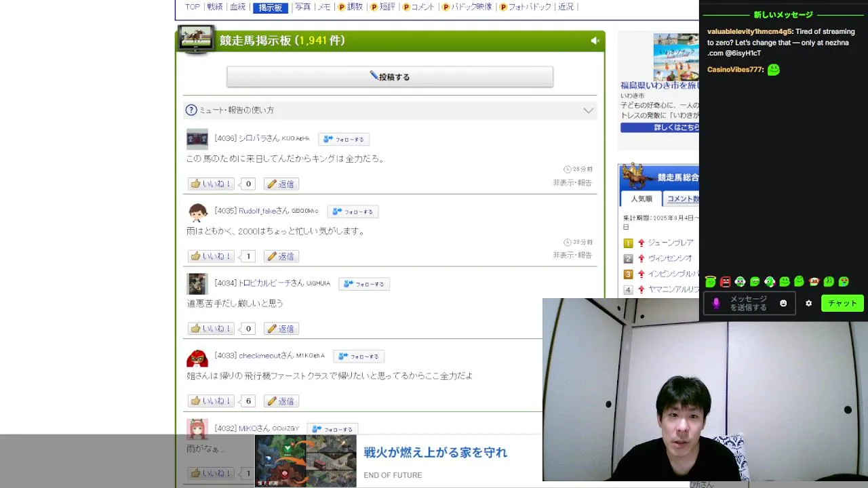The width and height of the screenshot is (868, 488).
Task: Click the microphone icon in chat input
Action: click(x=716, y=303)
